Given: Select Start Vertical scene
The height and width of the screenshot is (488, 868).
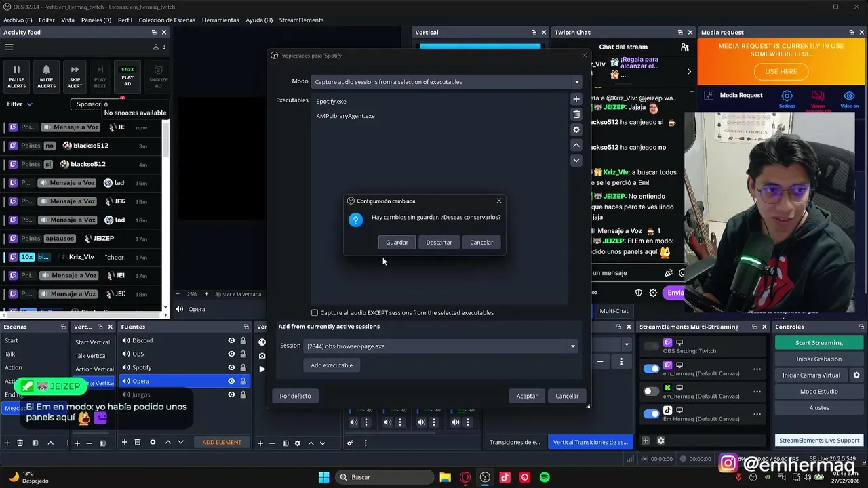Looking at the screenshot, I should pyautogui.click(x=93, y=342).
